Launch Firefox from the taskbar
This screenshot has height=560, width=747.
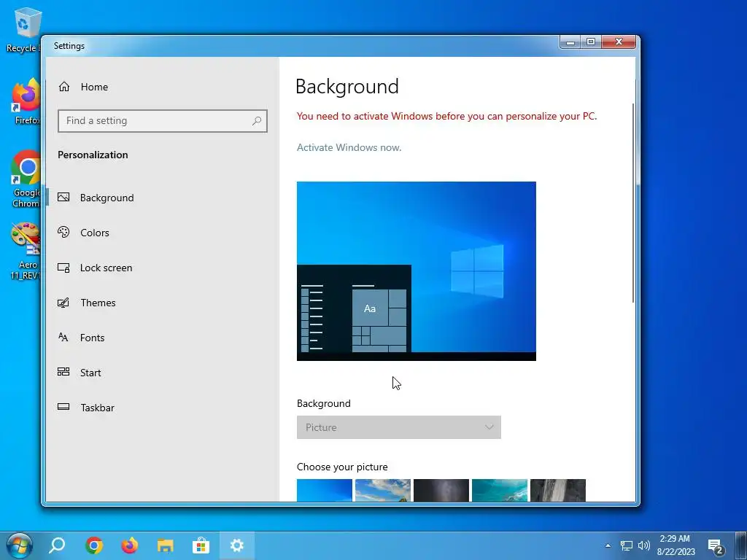pyautogui.click(x=129, y=545)
